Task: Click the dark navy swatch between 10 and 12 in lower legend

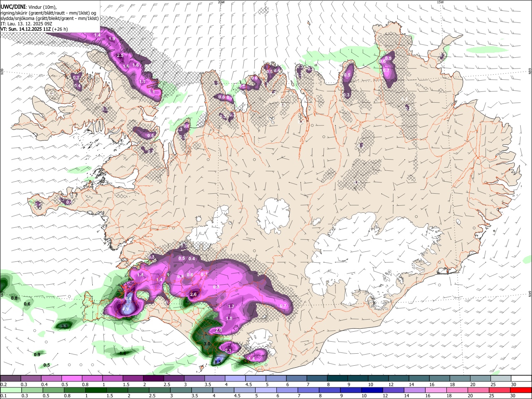Action: pos(373,390)
